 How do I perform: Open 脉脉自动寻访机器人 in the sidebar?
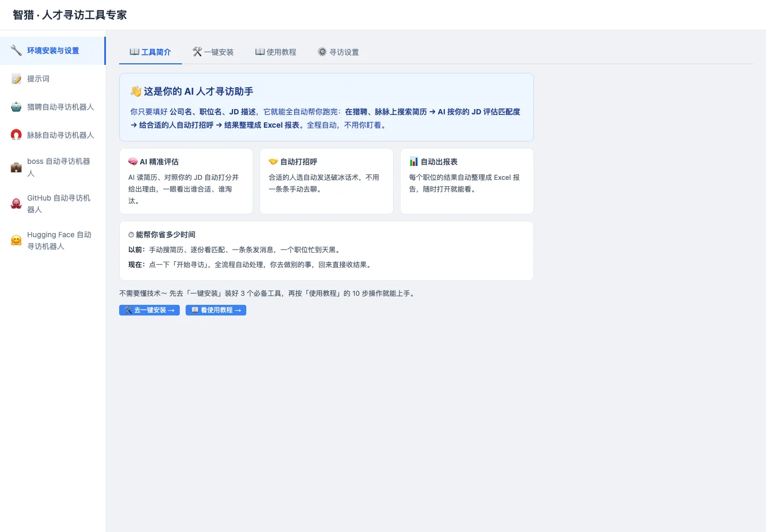coord(53,135)
